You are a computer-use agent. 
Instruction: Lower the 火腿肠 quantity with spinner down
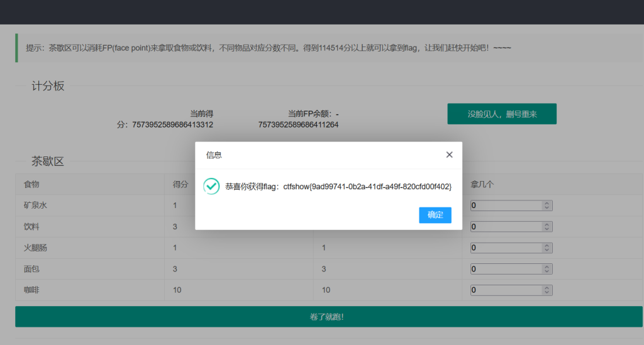(547, 251)
